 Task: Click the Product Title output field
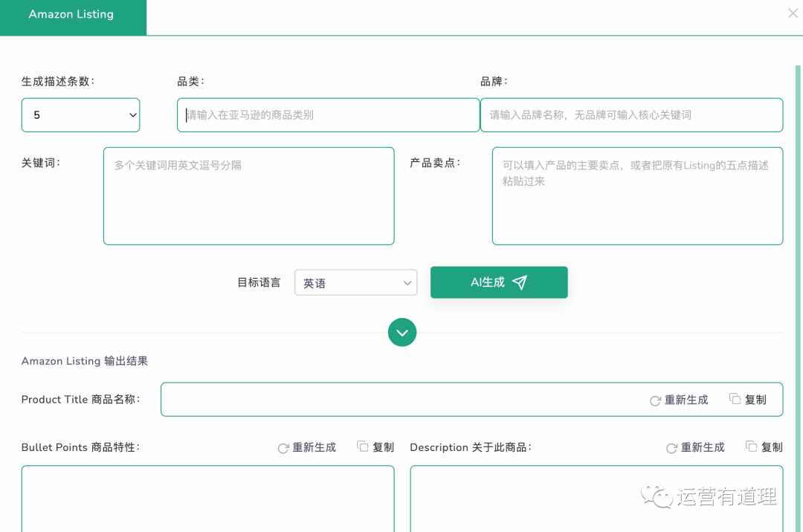coord(471,400)
